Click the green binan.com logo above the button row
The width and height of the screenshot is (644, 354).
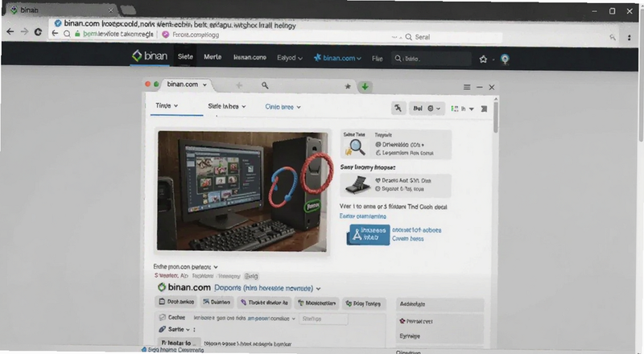[184, 287]
